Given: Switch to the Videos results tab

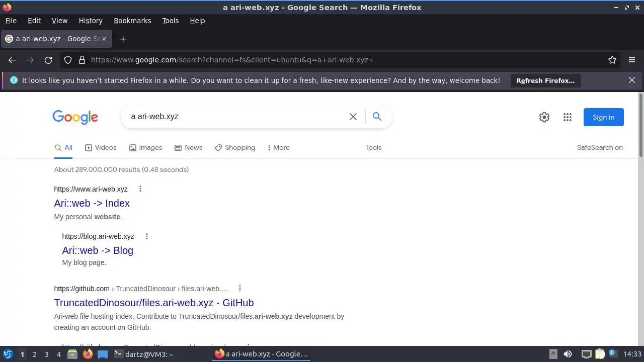Looking at the screenshot, I should pos(101,147).
